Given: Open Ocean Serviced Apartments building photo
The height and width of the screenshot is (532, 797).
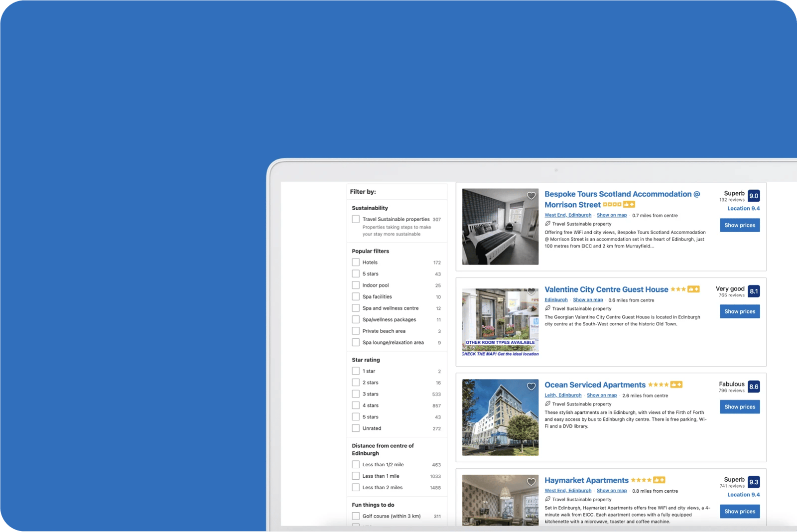Looking at the screenshot, I should [500, 417].
